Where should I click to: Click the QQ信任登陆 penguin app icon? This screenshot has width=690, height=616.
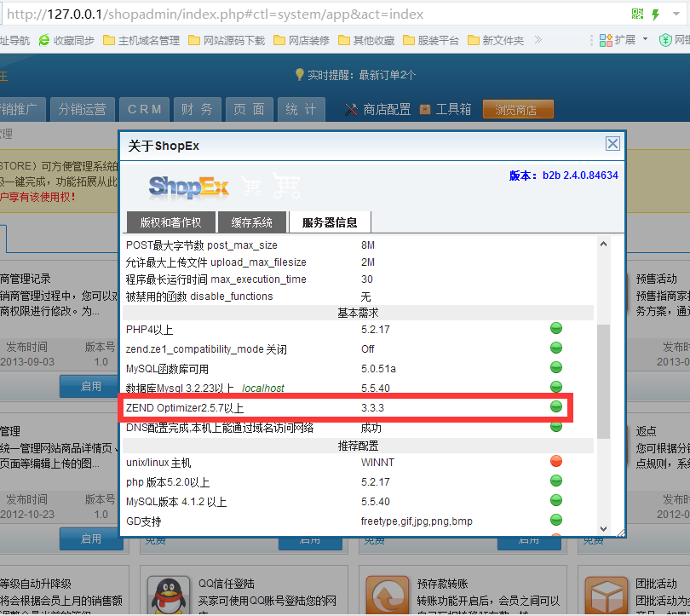click(x=169, y=595)
